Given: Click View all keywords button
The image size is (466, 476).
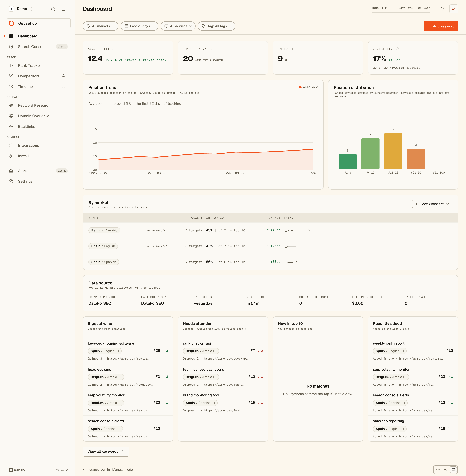Looking at the screenshot, I should (106, 452).
